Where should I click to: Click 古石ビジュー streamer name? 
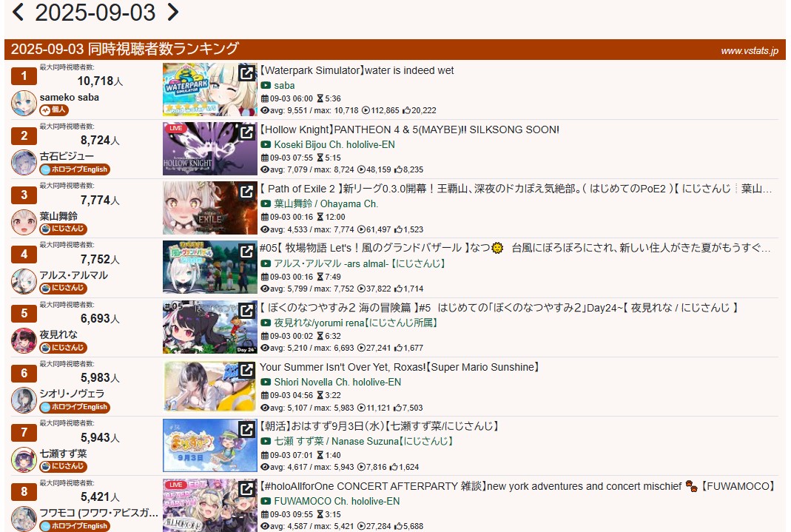(67, 156)
